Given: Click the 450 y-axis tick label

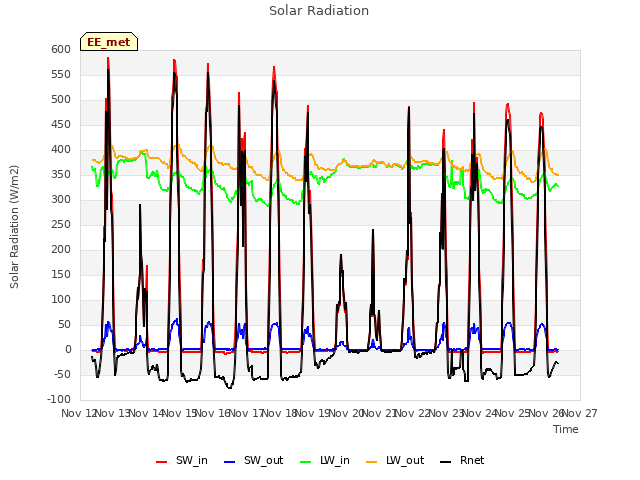Looking at the screenshot, I should (x=61, y=124).
